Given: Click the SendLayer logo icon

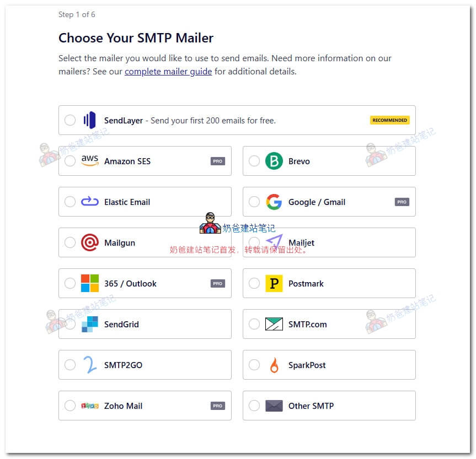Looking at the screenshot, I should (89, 120).
